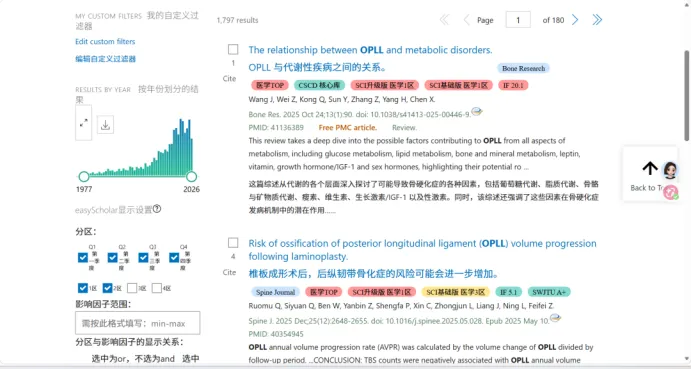Click the PMID: 40354945 text

click(276, 334)
